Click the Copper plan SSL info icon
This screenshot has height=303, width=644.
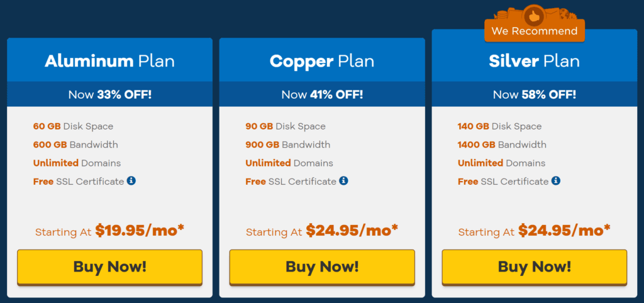[x=344, y=180]
